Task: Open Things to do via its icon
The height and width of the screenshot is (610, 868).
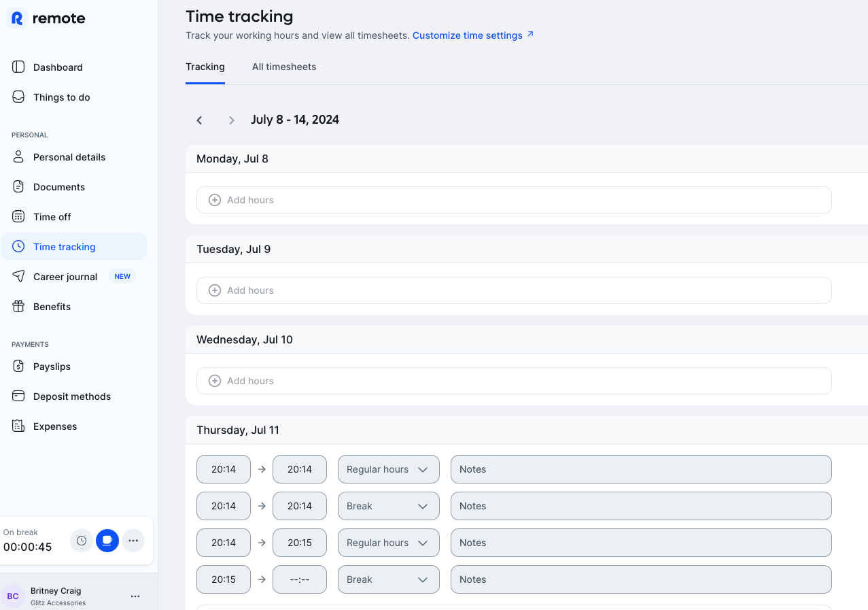Action: pos(18,97)
